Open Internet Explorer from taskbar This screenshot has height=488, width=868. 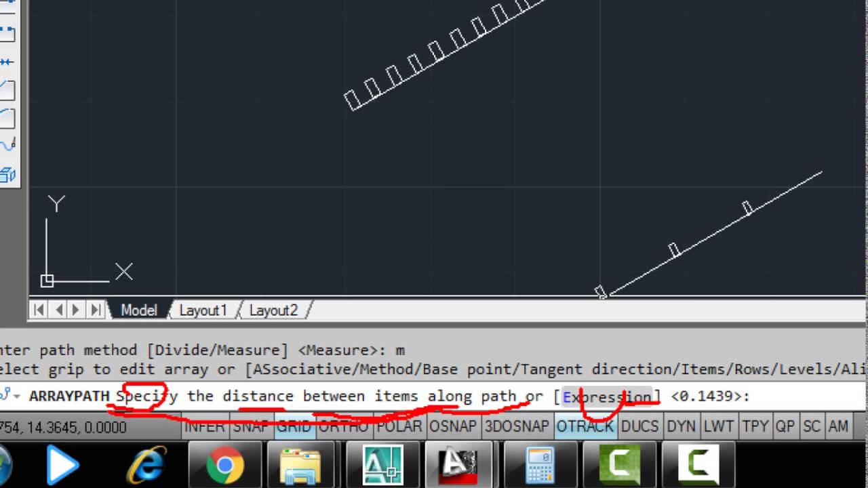tap(146, 466)
